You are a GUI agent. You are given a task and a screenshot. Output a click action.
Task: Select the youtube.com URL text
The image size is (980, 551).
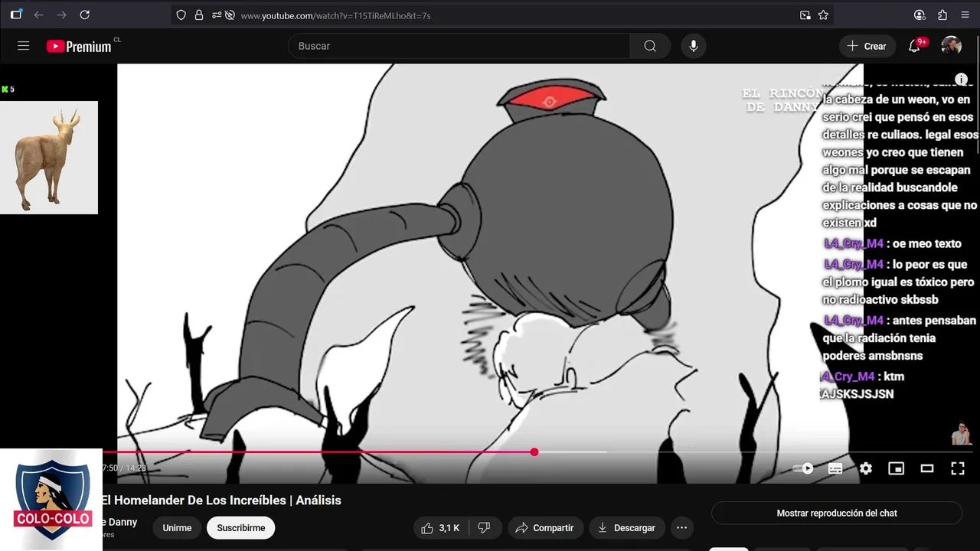coord(335,15)
